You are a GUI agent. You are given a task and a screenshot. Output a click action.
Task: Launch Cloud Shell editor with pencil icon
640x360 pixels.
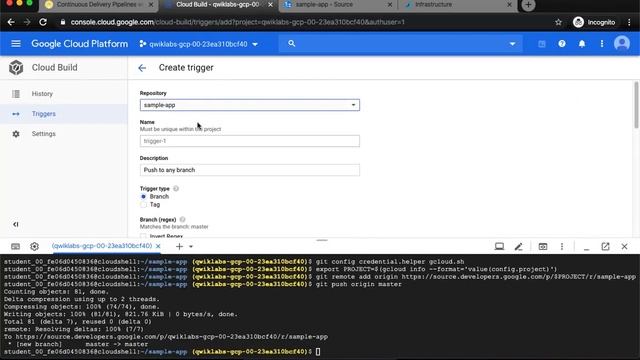pyautogui.click(x=518, y=247)
